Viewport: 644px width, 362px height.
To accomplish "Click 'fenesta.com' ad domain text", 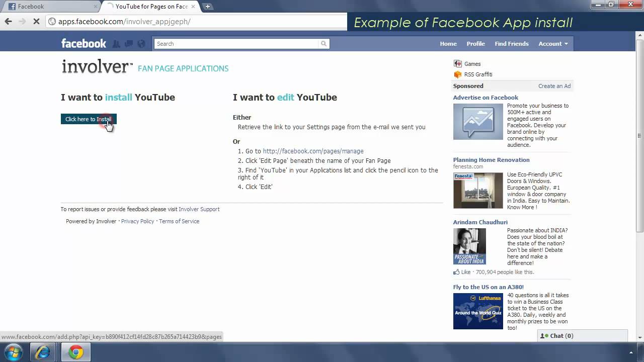I will point(468,166).
